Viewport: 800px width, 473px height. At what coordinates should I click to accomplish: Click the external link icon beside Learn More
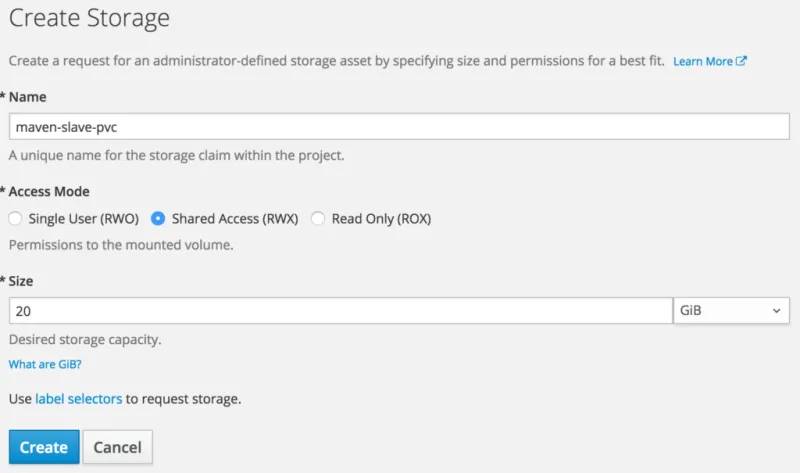click(x=742, y=61)
